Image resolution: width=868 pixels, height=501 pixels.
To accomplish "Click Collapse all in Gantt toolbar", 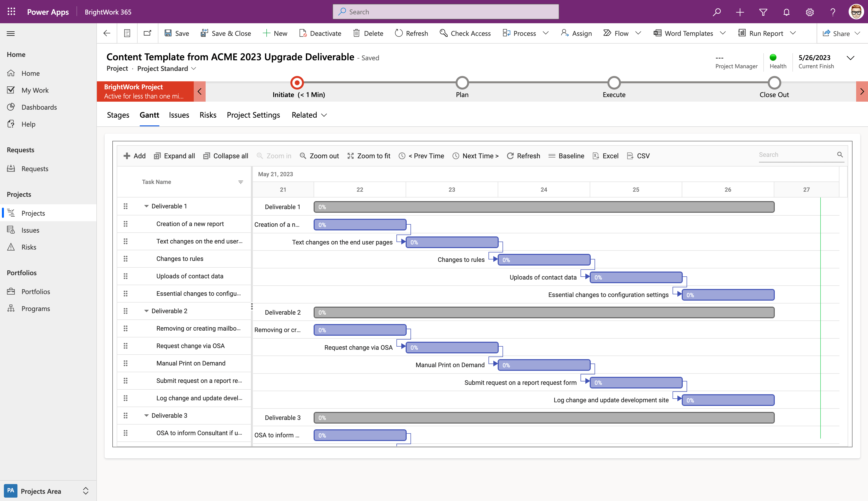I will (225, 156).
